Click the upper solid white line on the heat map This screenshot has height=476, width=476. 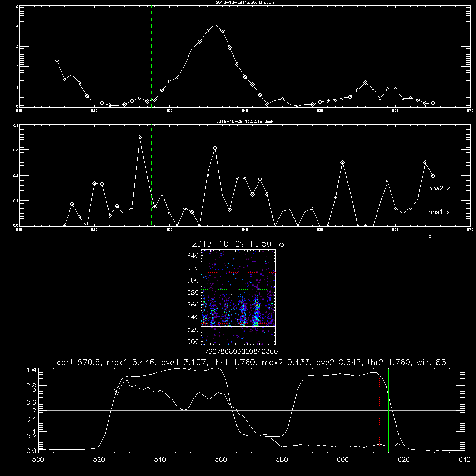coord(238,268)
